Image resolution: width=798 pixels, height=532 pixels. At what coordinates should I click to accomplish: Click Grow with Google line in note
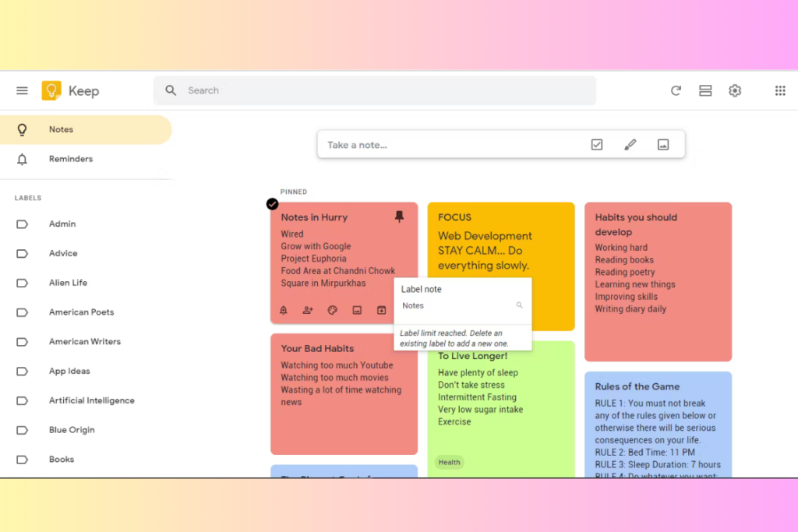pos(316,246)
